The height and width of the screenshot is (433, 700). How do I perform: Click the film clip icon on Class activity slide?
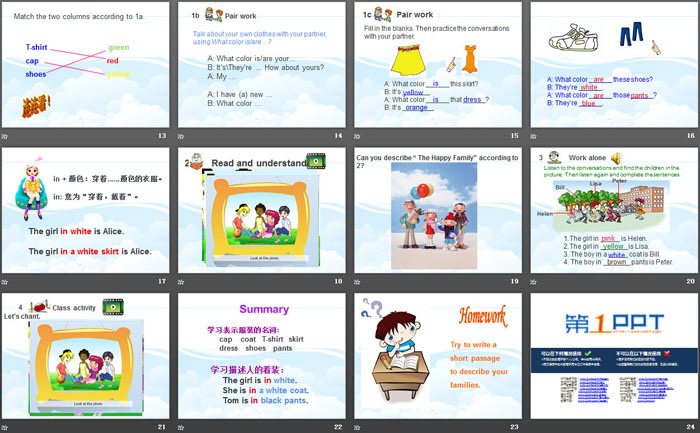(113, 307)
